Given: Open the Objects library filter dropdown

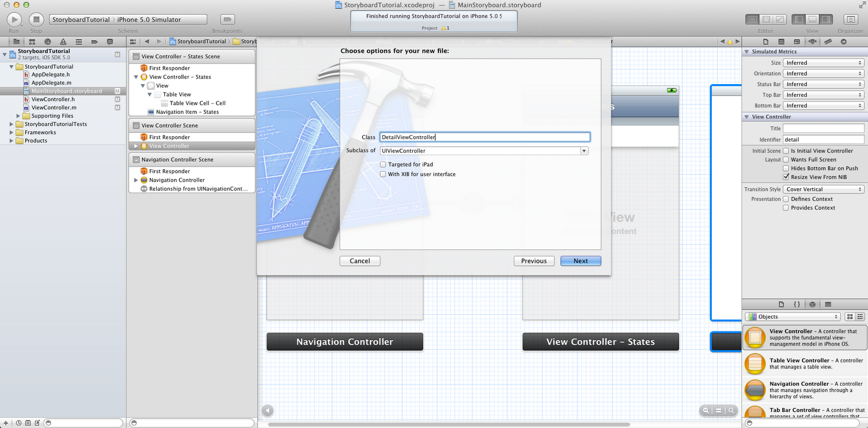Looking at the screenshot, I should coord(793,317).
